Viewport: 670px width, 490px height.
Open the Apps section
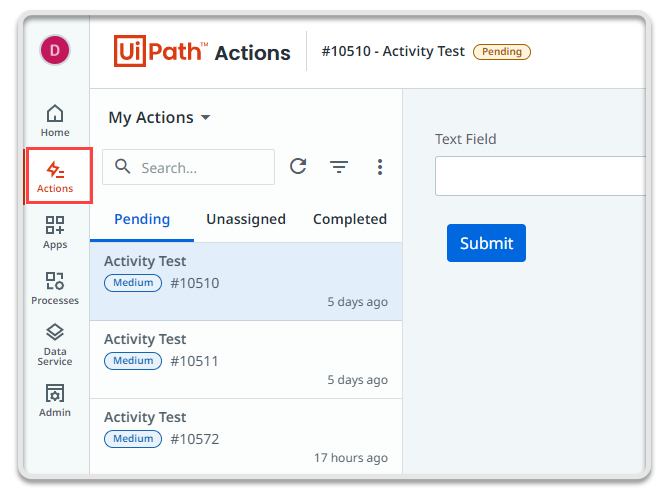point(55,232)
